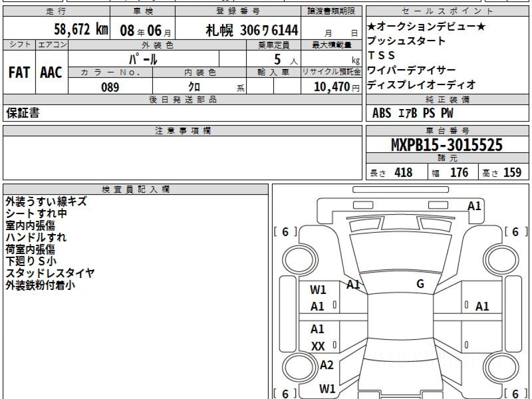The width and height of the screenshot is (532, 399).
Task: Select the mileage value 58,672 km
Action: pyautogui.click(x=81, y=30)
